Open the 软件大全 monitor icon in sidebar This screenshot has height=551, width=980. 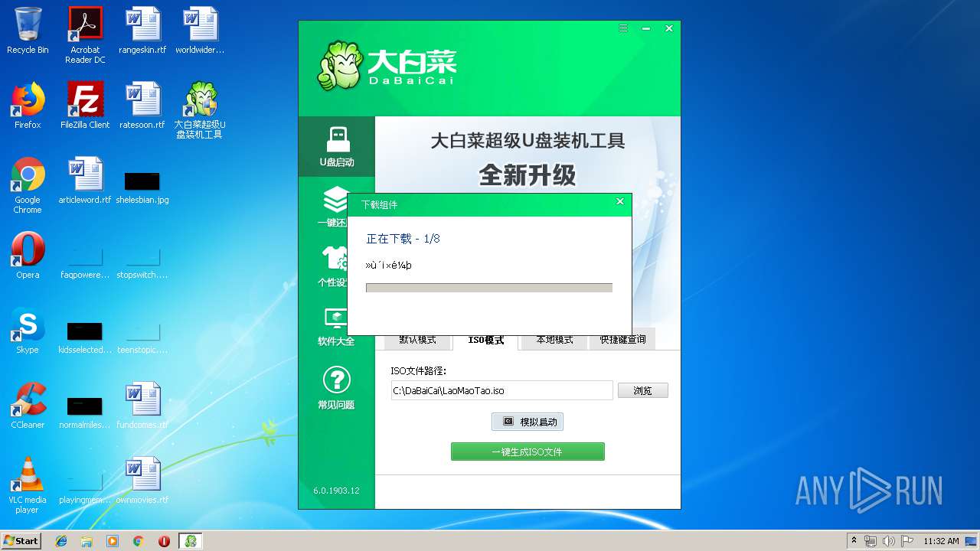336,318
